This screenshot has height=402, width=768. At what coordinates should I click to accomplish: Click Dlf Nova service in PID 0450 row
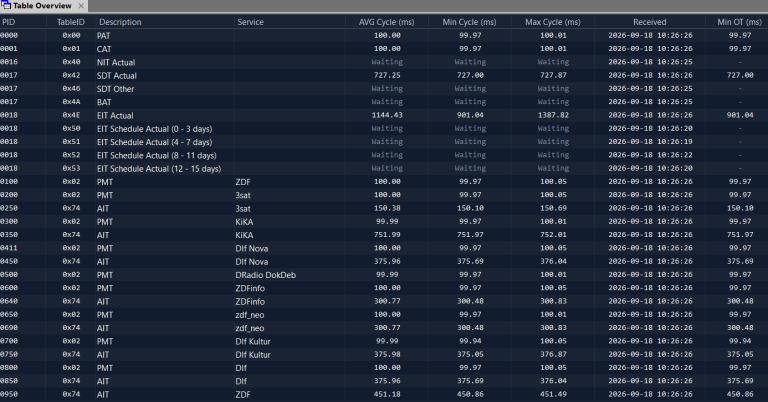coord(251,261)
